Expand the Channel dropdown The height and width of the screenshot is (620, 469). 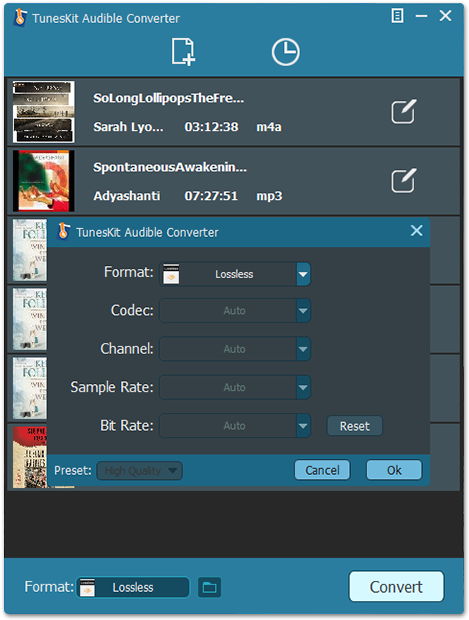(x=303, y=349)
